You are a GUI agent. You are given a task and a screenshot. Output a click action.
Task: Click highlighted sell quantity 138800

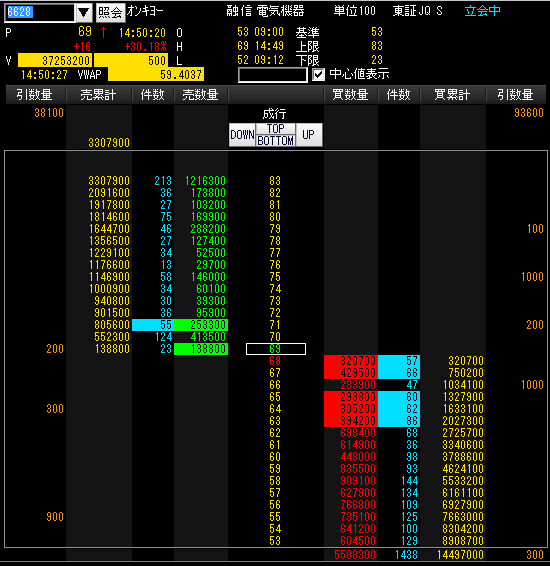click(x=201, y=349)
